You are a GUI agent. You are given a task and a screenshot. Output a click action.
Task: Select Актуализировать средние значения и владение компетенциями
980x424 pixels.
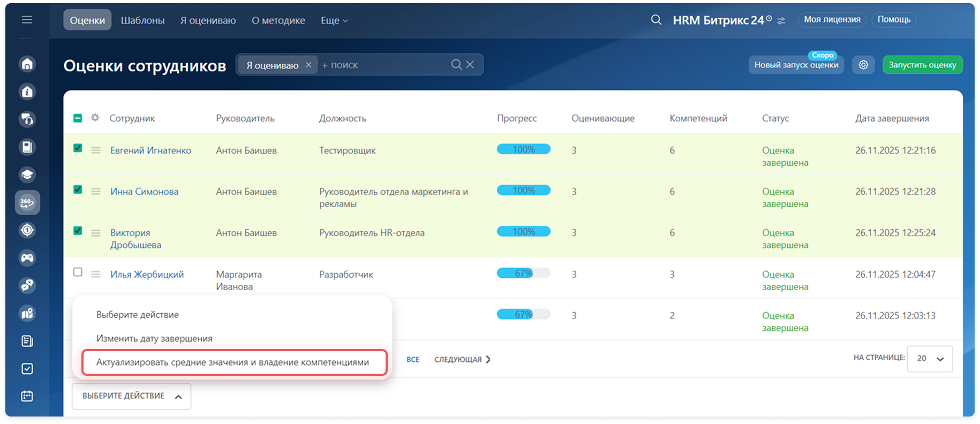click(233, 362)
